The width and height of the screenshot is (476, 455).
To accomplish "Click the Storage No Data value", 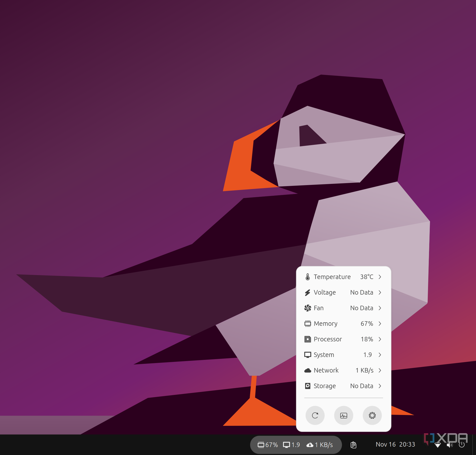I will (362, 386).
